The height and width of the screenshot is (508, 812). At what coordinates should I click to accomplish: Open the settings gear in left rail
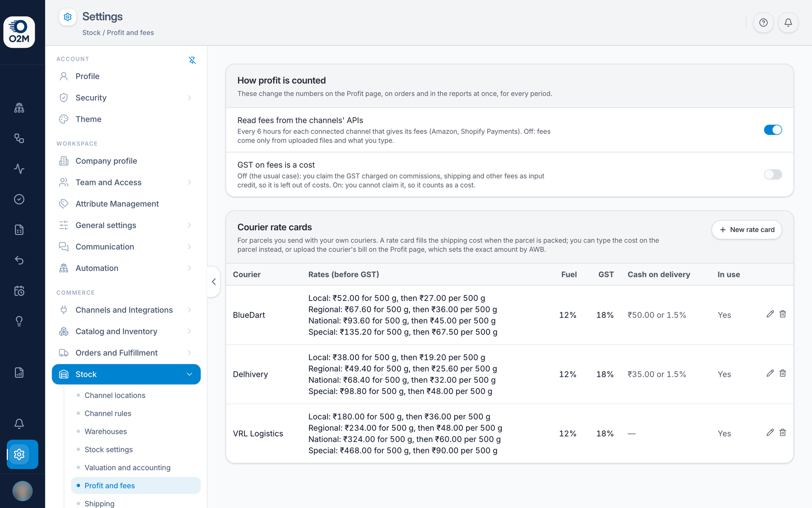pyautogui.click(x=19, y=454)
